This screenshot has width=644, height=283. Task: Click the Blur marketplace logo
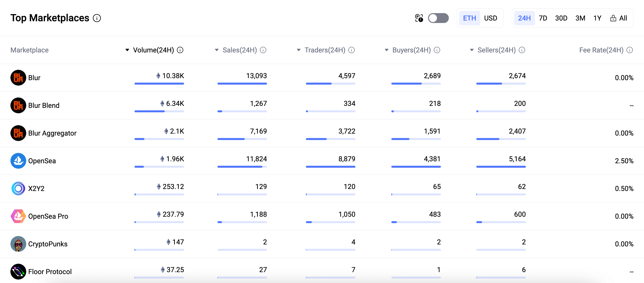18,78
